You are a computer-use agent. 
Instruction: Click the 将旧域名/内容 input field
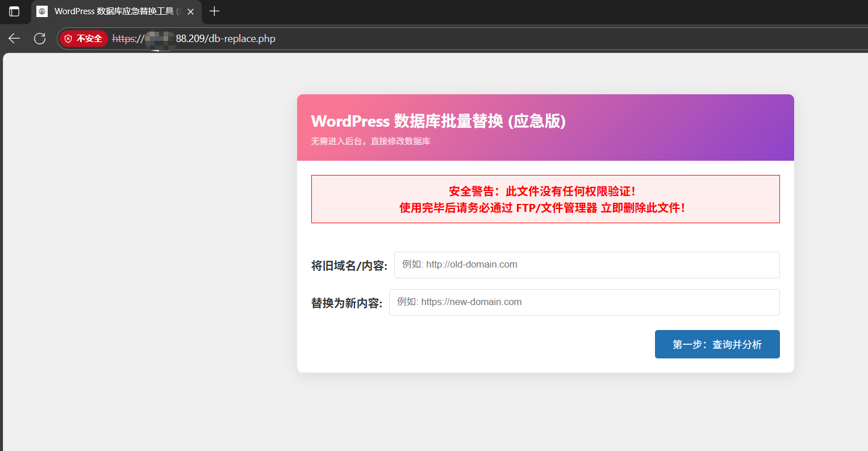point(587,265)
